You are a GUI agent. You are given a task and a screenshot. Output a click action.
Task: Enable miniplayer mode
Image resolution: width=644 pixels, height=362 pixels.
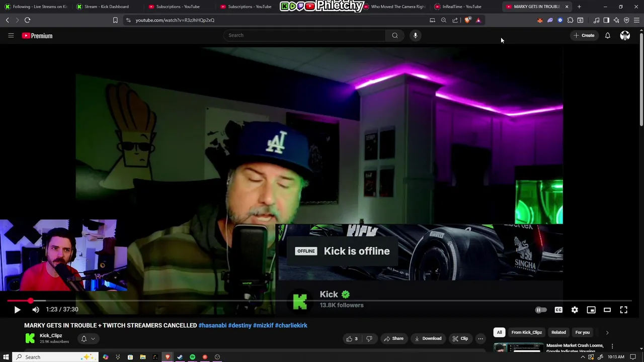click(591, 310)
